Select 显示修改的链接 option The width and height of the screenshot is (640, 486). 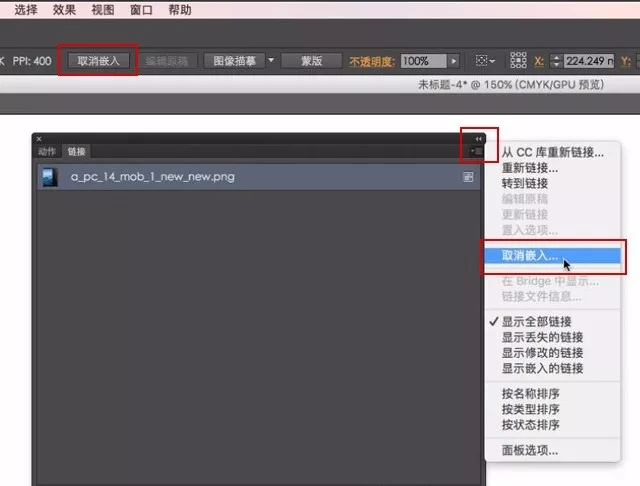tap(552, 353)
